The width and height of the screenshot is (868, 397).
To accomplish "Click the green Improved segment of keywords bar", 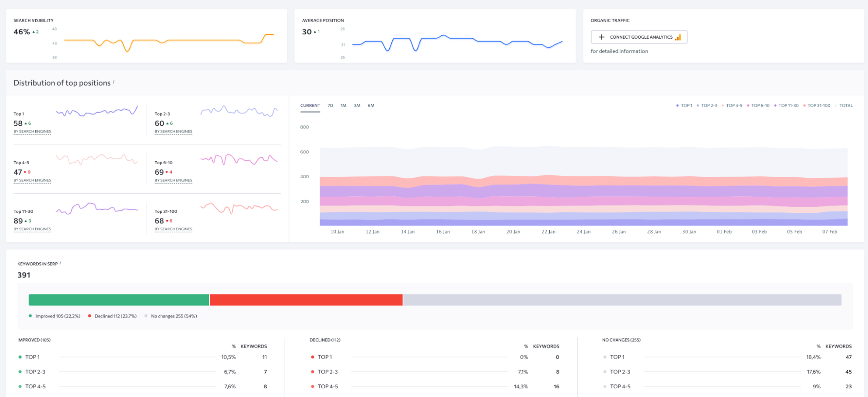I will pos(119,300).
